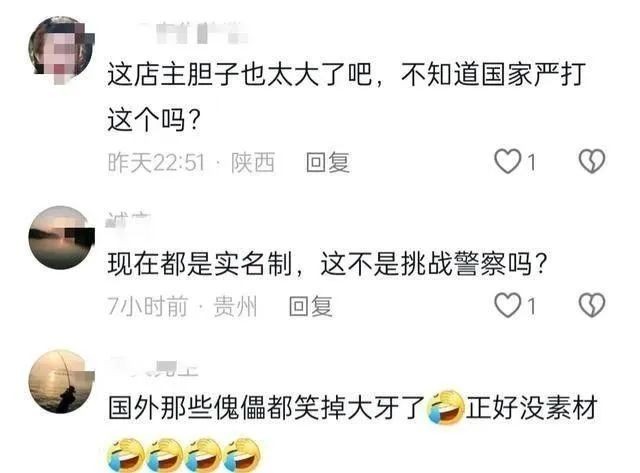Dislike the Shaanxi comment with broken heart
Screen dimensions: 640x473
click(x=592, y=161)
